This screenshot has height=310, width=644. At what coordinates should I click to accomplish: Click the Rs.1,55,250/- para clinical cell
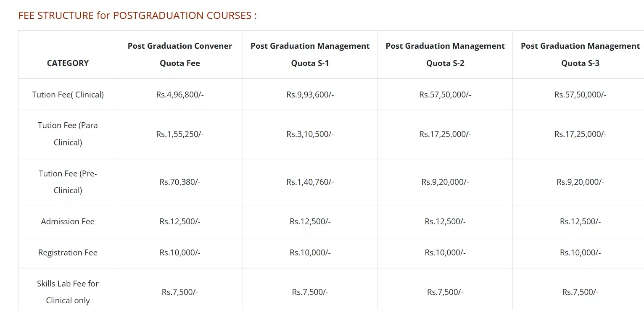180,134
